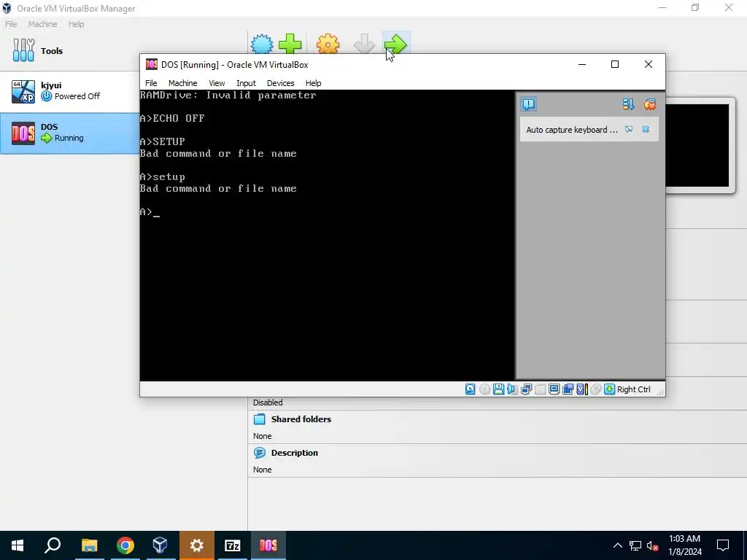This screenshot has width=747, height=560.
Task: Open the DOS window File menu
Action: [x=151, y=83]
